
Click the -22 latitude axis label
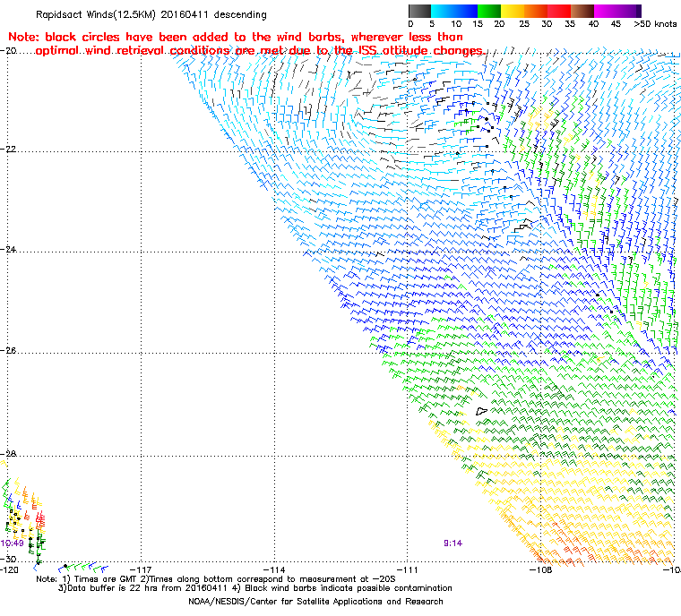pos(8,149)
